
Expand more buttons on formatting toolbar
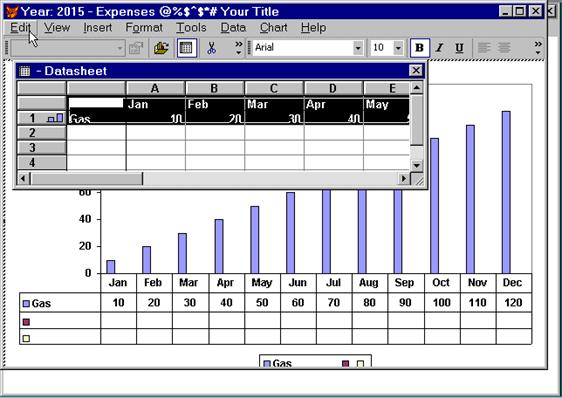click(x=538, y=48)
